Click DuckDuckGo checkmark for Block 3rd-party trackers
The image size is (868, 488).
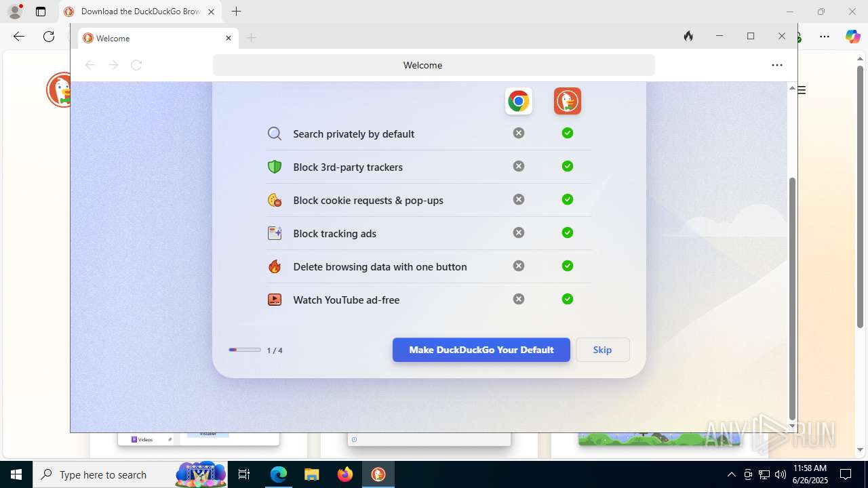(x=568, y=166)
